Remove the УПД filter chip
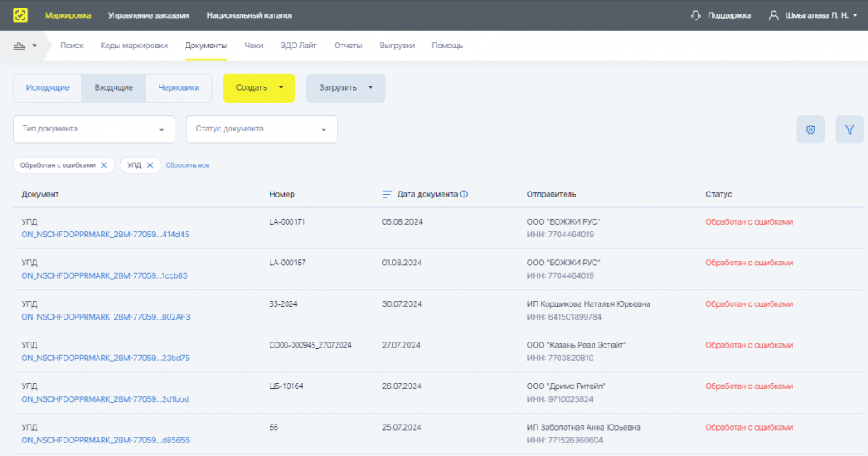The height and width of the screenshot is (456, 868). [150, 165]
